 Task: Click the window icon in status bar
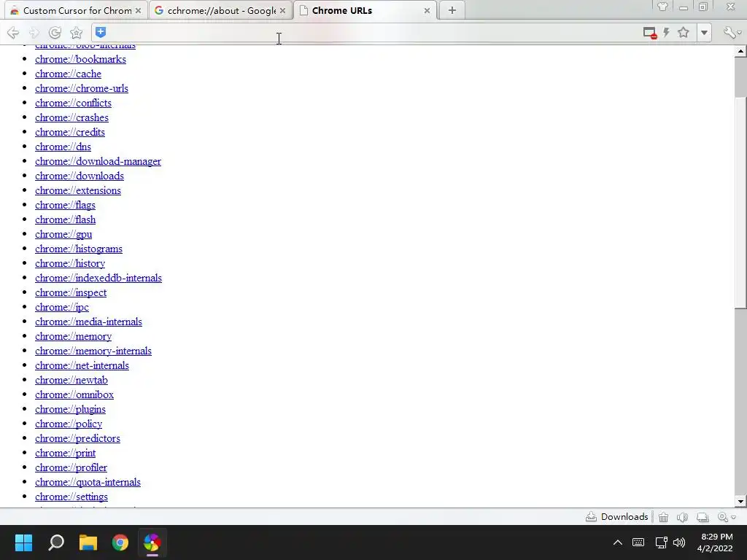[703, 517]
